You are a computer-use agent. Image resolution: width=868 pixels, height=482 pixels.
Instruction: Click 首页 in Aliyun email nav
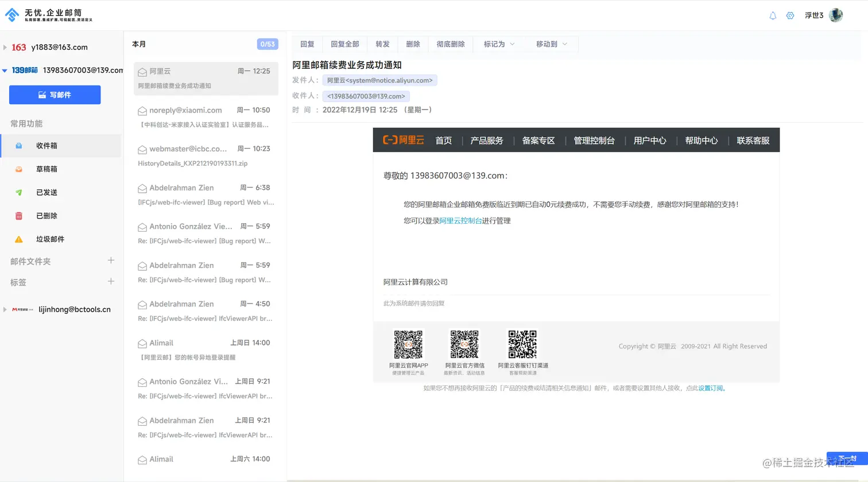pos(443,141)
